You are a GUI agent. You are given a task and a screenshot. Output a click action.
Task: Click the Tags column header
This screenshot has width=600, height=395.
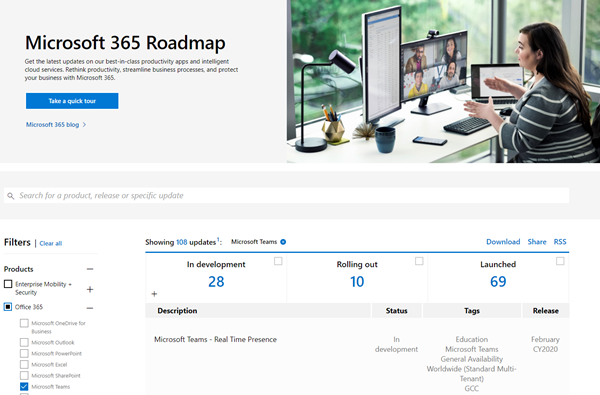coord(472,311)
